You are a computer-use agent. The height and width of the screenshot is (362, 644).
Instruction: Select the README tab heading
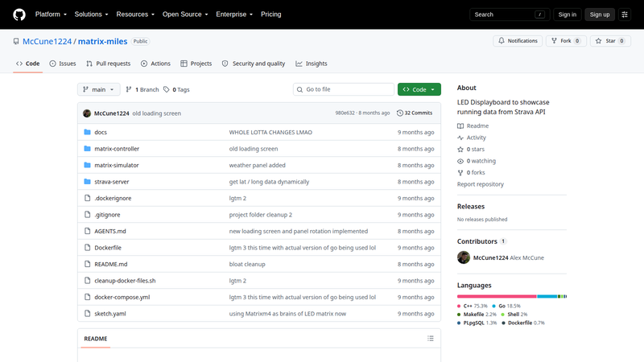pos(96,339)
